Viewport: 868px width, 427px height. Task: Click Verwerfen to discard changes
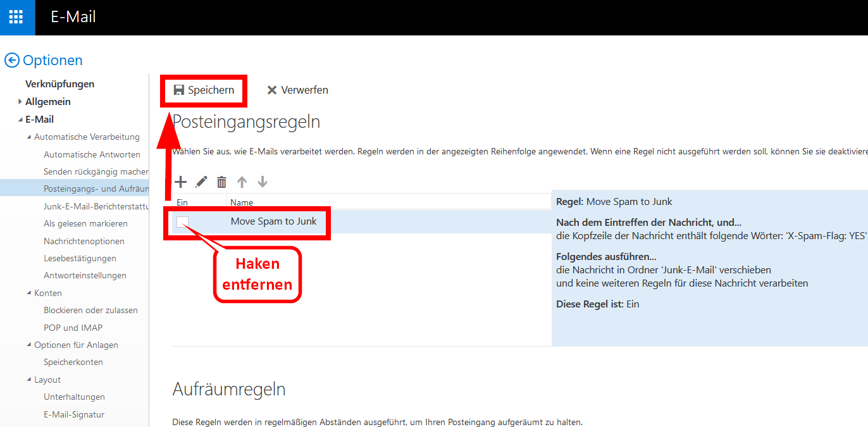tap(297, 90)
